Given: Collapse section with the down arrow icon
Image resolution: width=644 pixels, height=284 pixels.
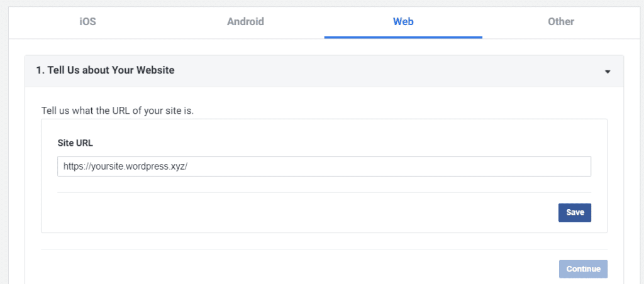Looking at the screenshot, I should [x=608, y=72].
